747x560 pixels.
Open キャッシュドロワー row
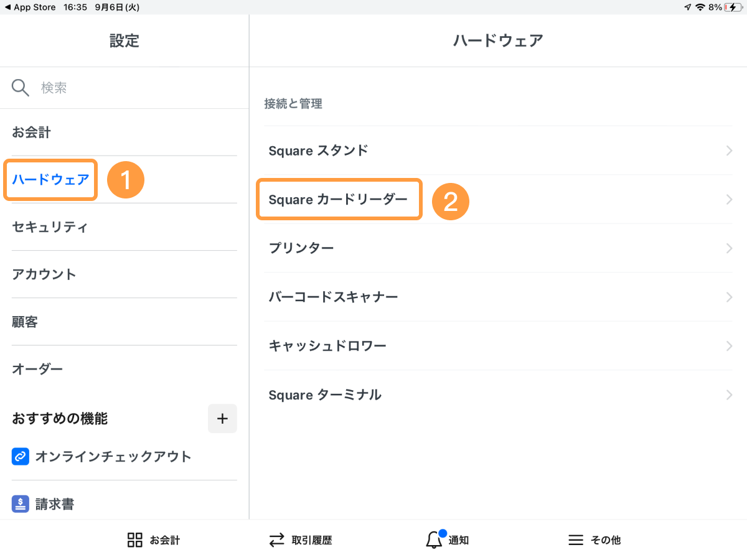tap(498, 346)
